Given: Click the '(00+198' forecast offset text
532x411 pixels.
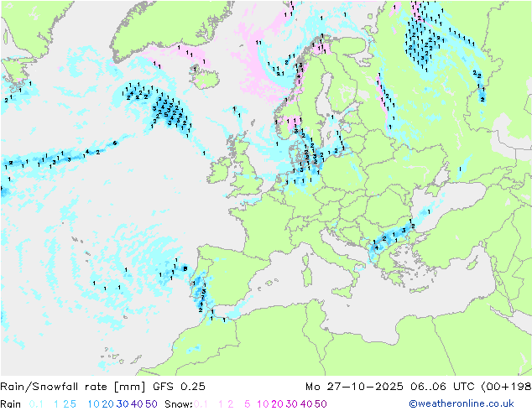Looking at the screenshot, I should point(506,387).
